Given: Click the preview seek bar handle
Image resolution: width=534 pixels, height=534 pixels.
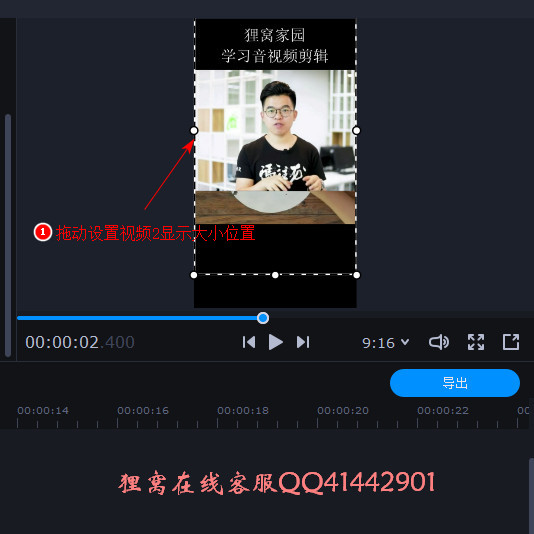Looking at the screenshot, I should point(263,318).
